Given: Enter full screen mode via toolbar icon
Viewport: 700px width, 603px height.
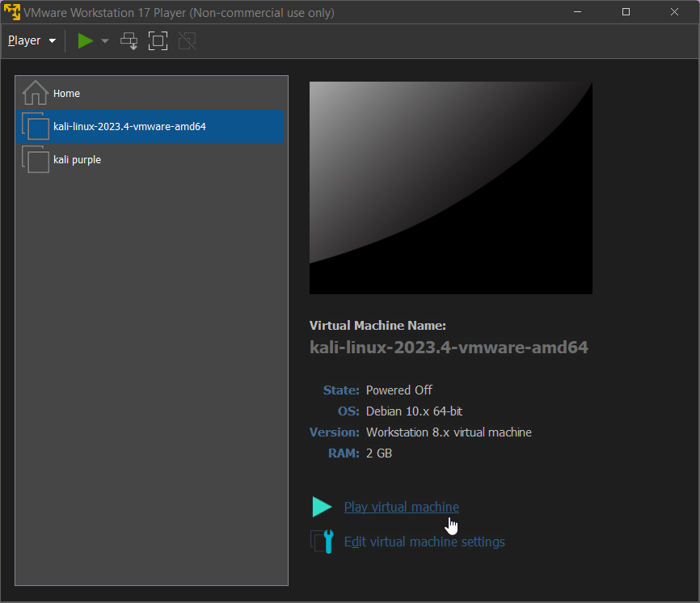Looking at the screenshot, I should [158, 40].
